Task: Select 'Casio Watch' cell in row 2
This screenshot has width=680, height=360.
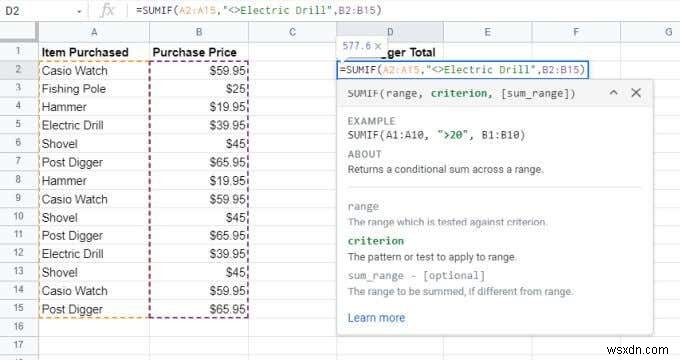Action: (94, 70)
